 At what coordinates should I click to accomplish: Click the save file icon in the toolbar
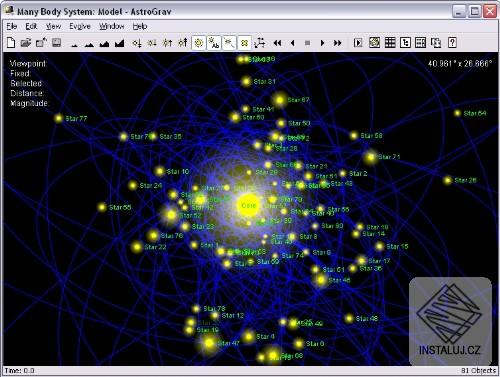pos(41,43)
